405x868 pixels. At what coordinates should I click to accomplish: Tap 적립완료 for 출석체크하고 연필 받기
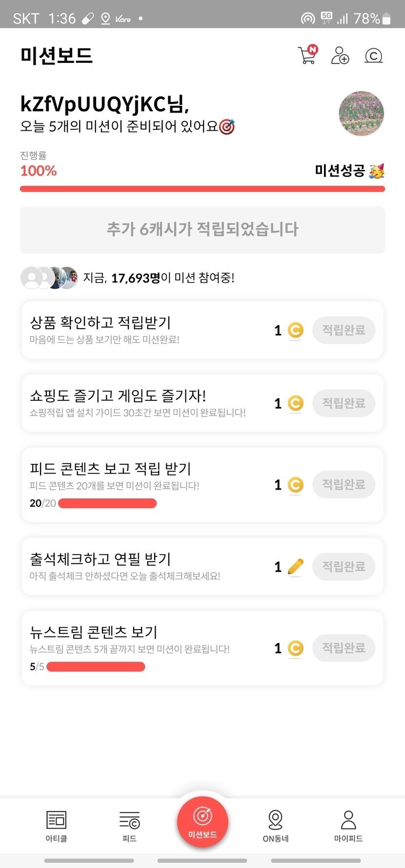click(344, 567)
